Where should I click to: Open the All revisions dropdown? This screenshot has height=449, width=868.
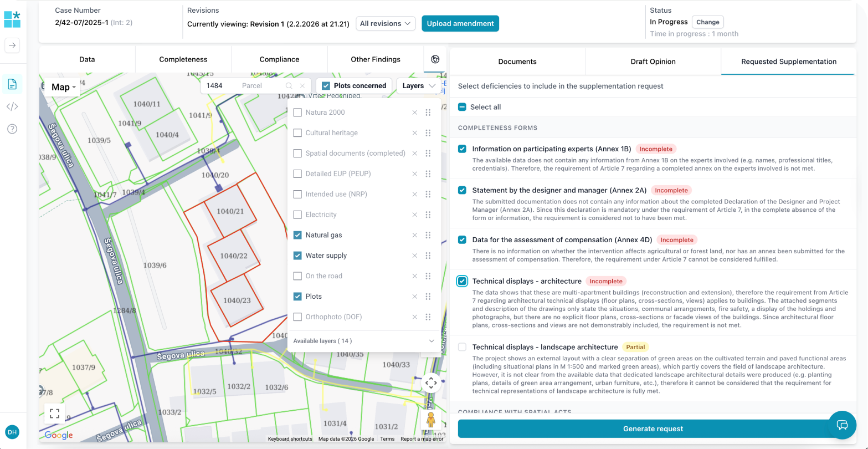(x=386, y=24)
